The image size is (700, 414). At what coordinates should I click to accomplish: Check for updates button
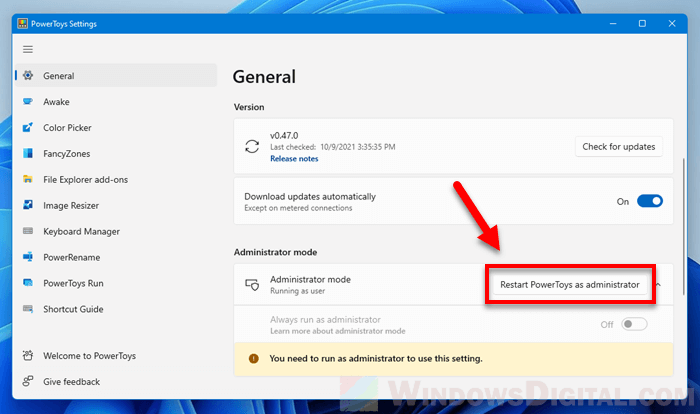coord(619,146)
